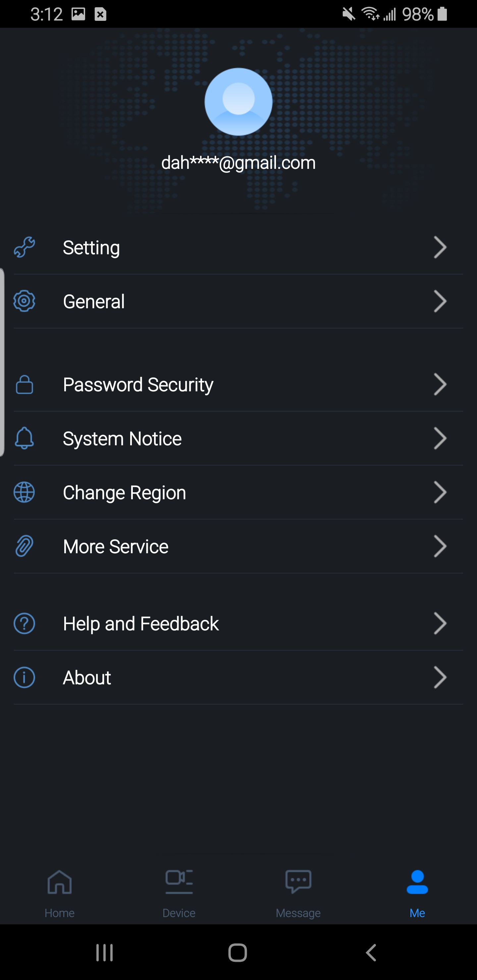This screenshot has width=477, height=980.
Task: Tap the lock icon for Password Security
Action: [x=25, y=384]
